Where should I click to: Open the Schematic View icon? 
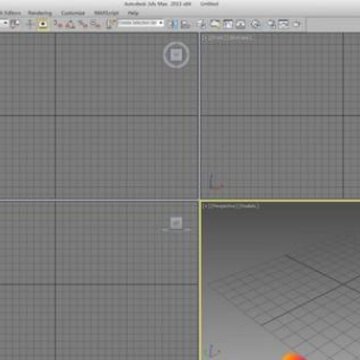[x=241, y=24]
